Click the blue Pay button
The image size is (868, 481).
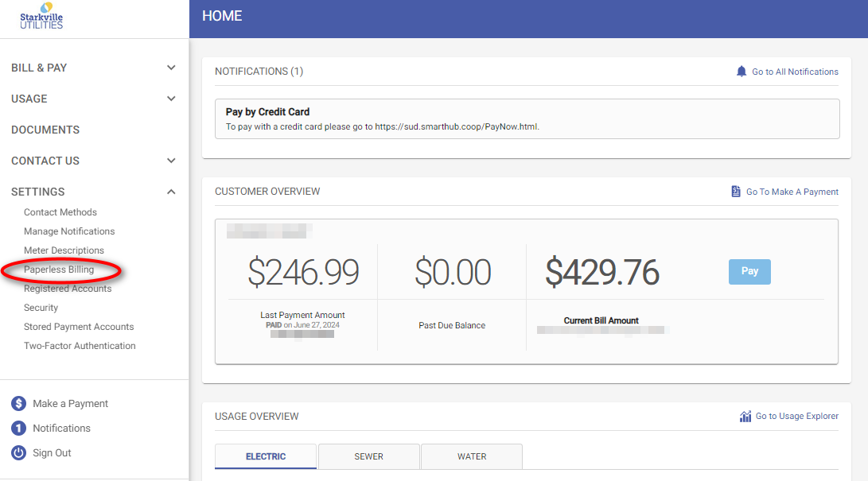coord(749,271)
